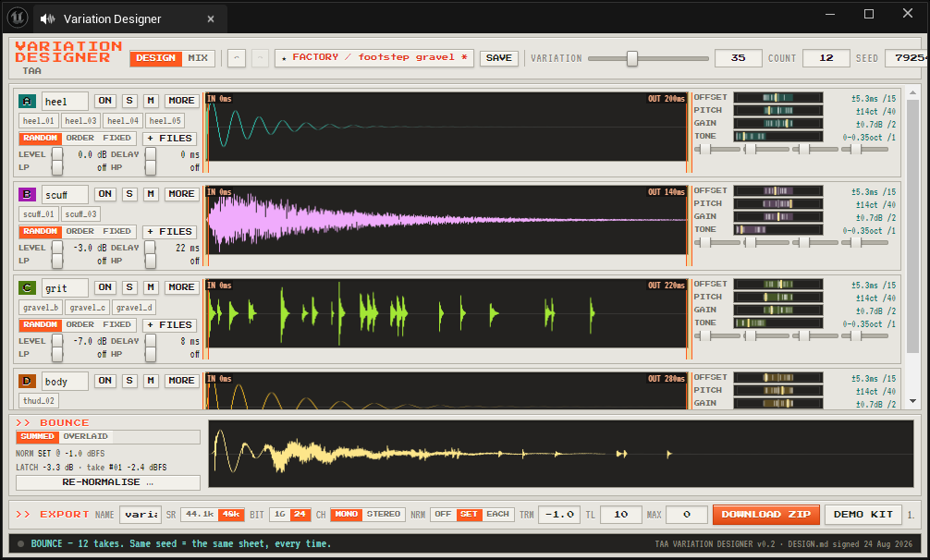Click the layer A color badge
Image resolution: width=930 pixels, height=560 pixels.
tap(28, 101)
